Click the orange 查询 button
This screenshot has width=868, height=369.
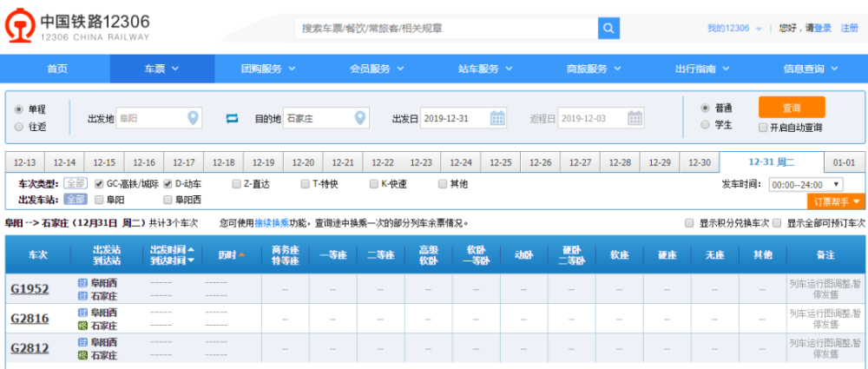tap(791, 108)
